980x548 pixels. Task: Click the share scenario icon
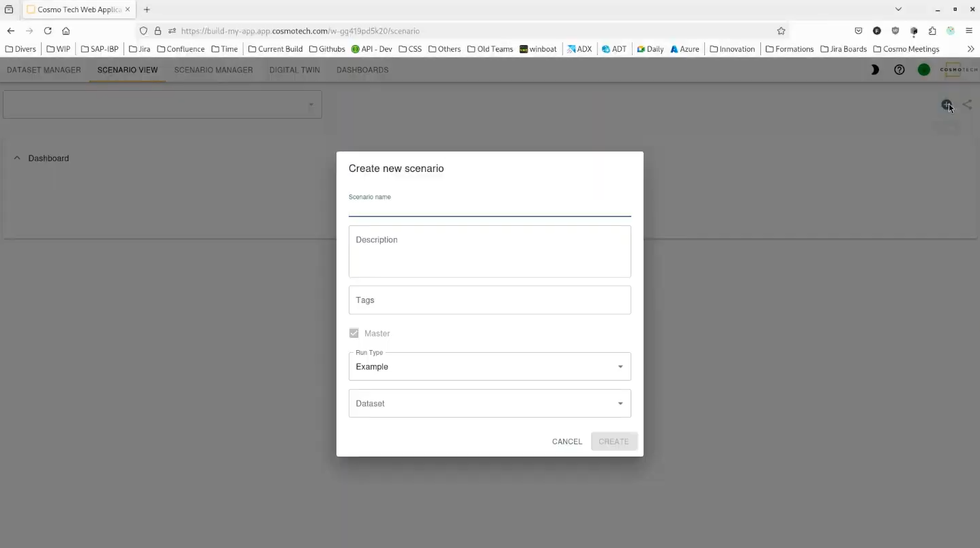tap(967, 104)
